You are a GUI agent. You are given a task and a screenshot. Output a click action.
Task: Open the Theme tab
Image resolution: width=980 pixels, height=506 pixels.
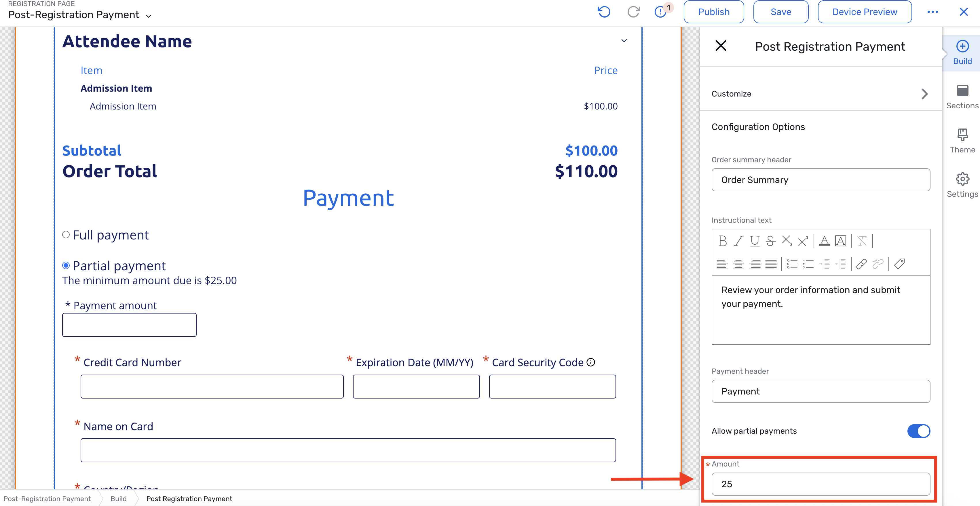point(962,141)
